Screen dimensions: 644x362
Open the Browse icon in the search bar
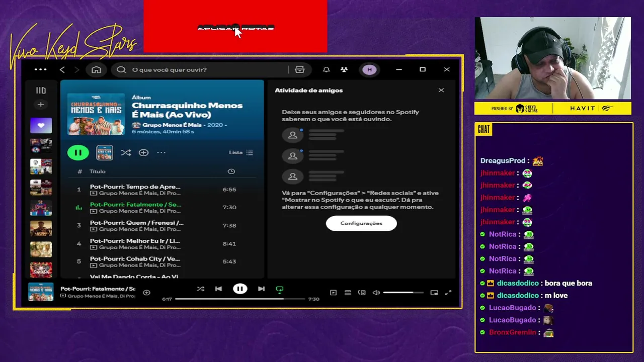tap(300, 69)
